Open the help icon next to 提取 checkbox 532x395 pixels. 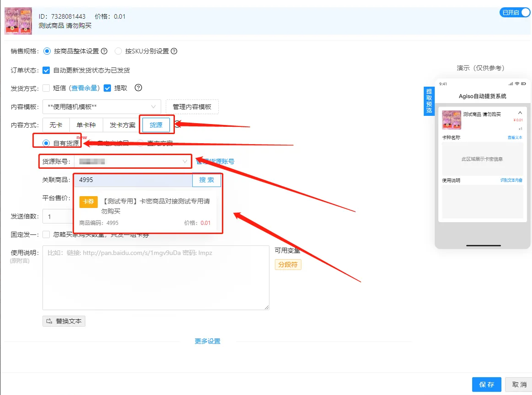pyautogui.click(x=138, y=88)
